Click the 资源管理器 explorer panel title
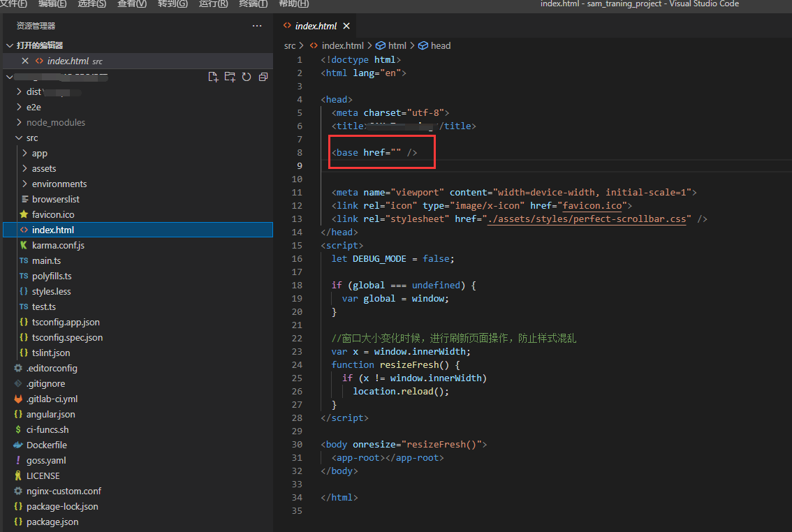This screenshot has height=532, width=792. tap(36, 26)
